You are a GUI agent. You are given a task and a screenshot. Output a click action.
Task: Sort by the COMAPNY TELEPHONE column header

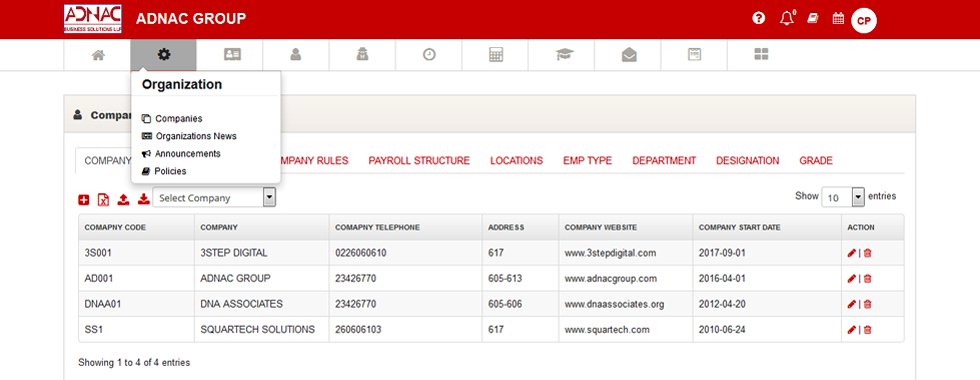[x=406, y=228]
